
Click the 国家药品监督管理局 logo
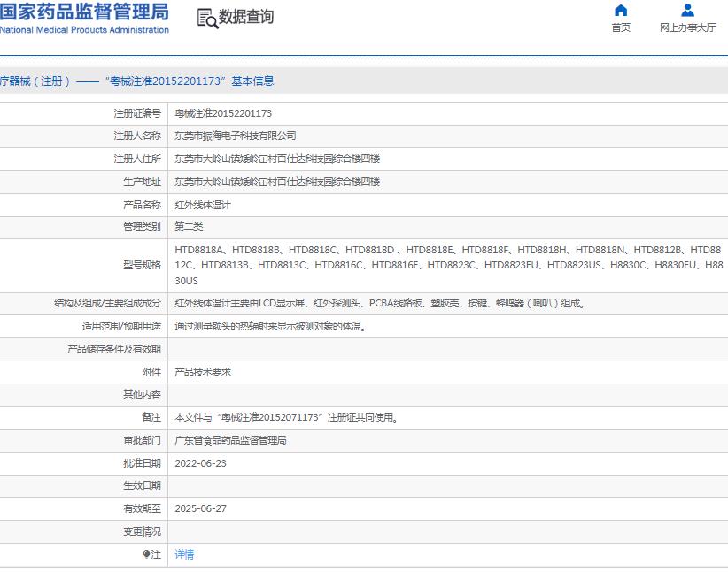tap(84, 12)
